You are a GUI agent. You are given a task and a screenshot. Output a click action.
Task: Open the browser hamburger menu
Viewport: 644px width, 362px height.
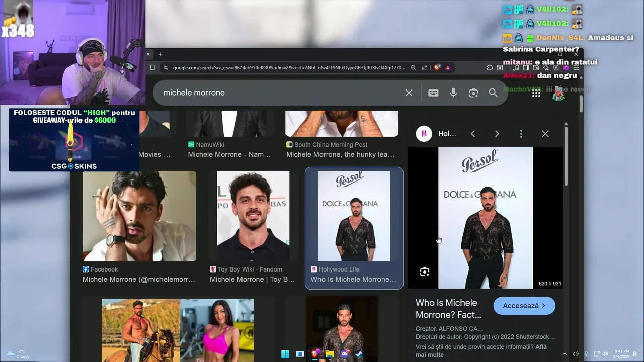coord(576,67)
